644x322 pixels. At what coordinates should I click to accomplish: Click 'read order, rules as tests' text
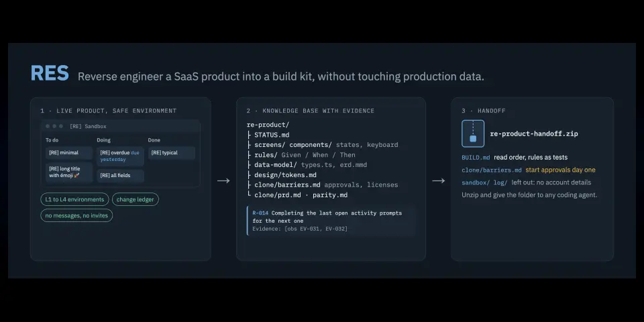531,157
